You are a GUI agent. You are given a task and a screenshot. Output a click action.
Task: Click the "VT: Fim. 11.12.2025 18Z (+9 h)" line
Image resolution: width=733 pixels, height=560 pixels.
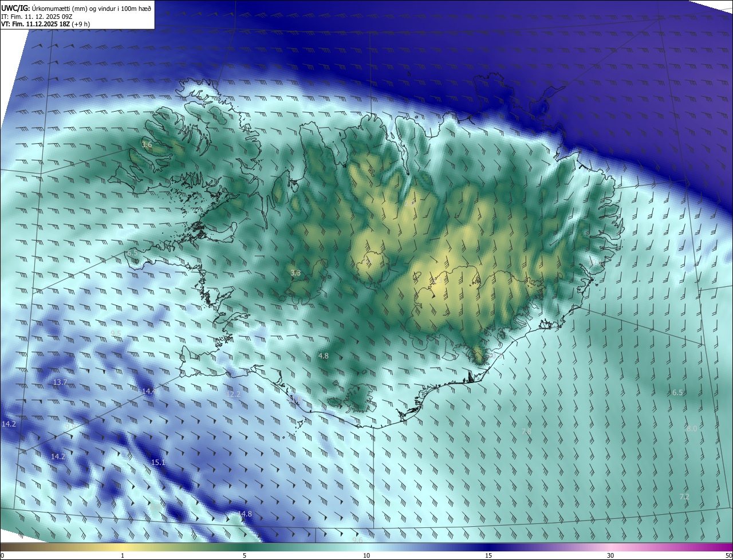click(46, 24)
